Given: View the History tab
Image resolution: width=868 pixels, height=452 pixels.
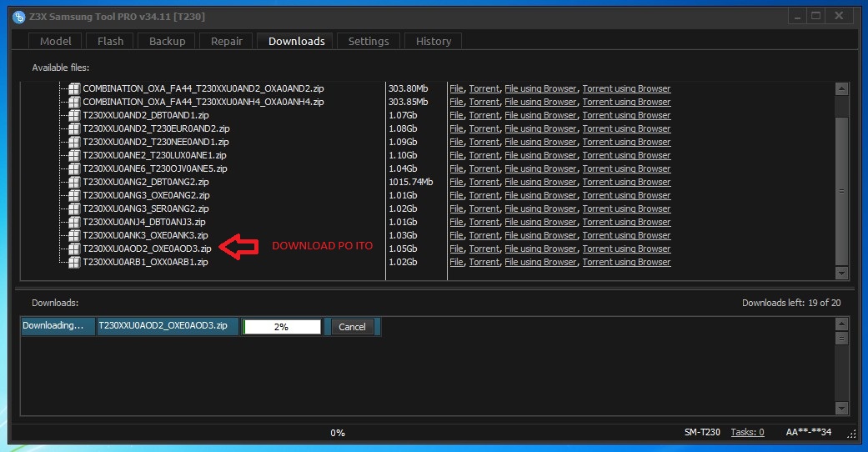Looking at the screenshot, I should click(x=434, y=41).
